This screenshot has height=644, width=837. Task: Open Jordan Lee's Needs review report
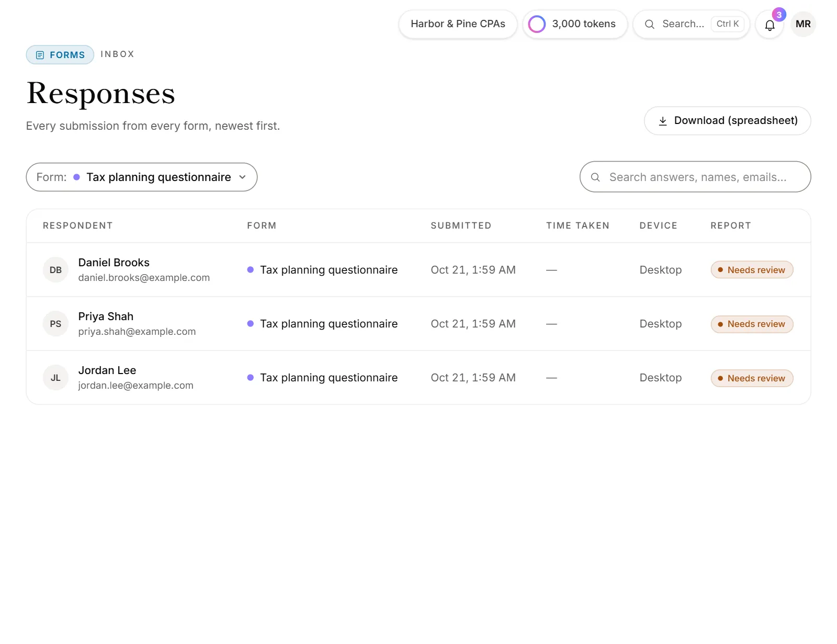[752, 378]
